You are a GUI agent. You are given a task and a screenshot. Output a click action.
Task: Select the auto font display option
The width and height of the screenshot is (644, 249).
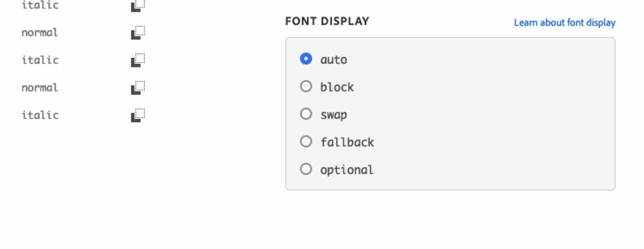(306, 59)
